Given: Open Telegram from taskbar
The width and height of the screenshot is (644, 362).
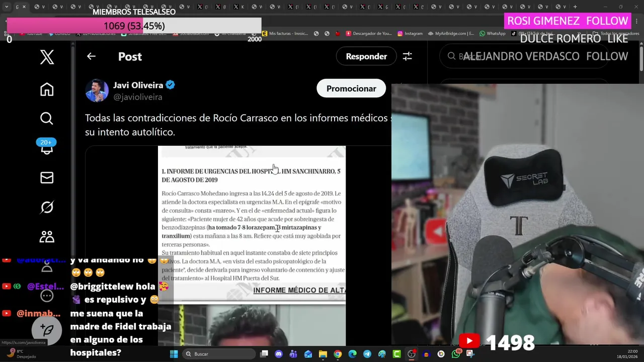Looking at the screenshot, I should pyautogui.click(x=367, y=354).
